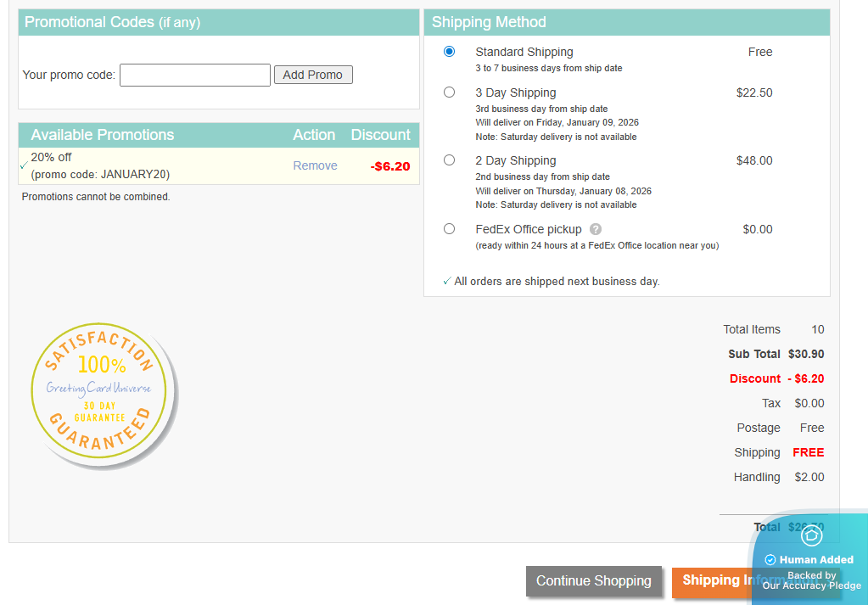Click the Human Added checkmark icon

(x=770, y=559)
